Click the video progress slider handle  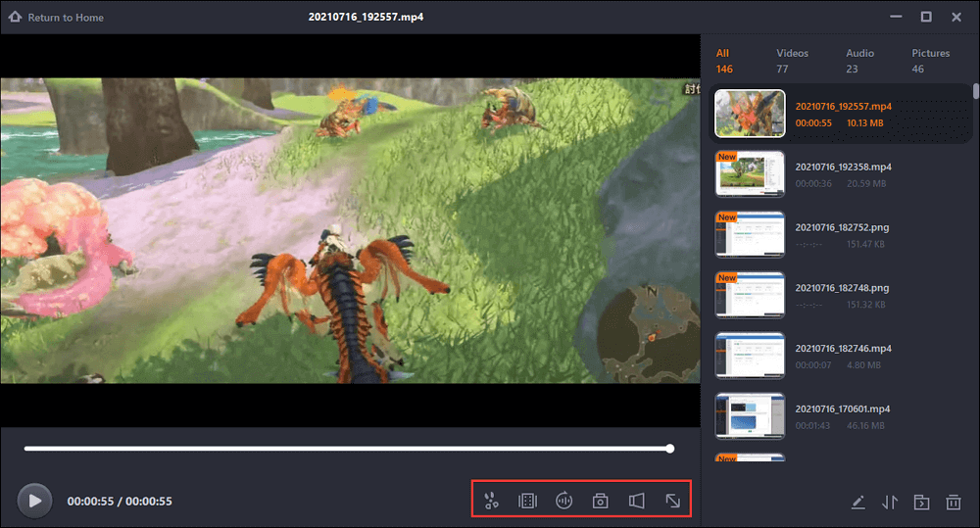pos(669,449)
